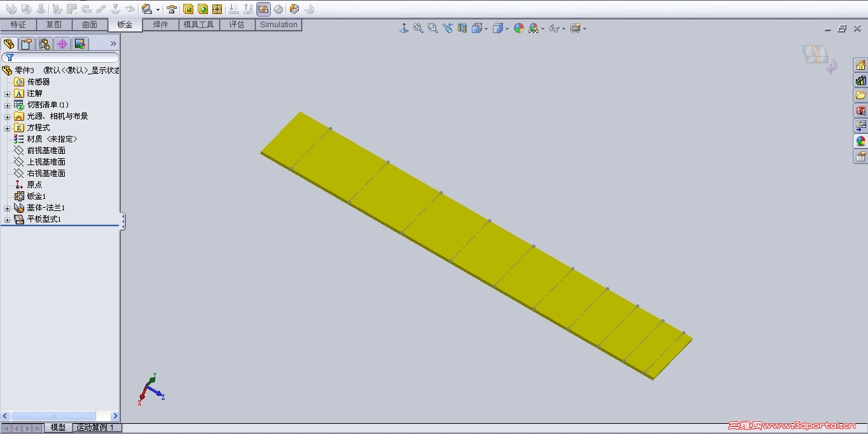This screenshot has height=434, width=868.
Task: Switch to the 评估 tab
Action: click(237, 25)
